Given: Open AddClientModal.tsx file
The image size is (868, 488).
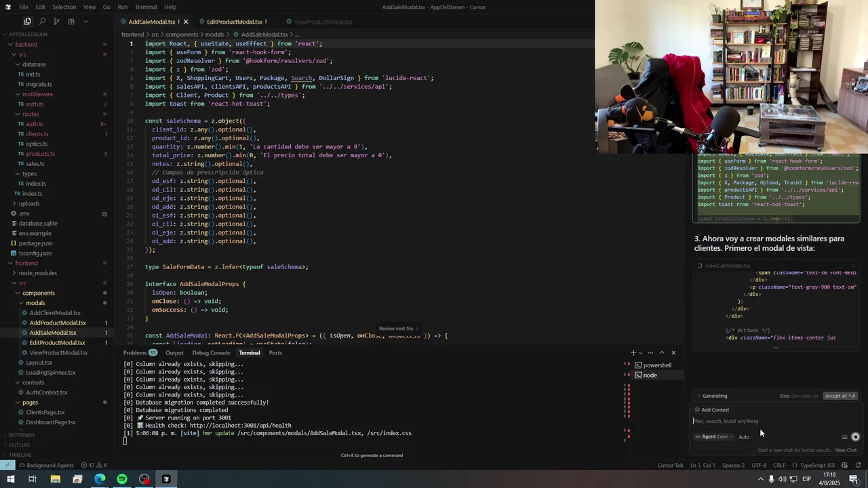Looking at the screenshot, I should coord(55,313).
